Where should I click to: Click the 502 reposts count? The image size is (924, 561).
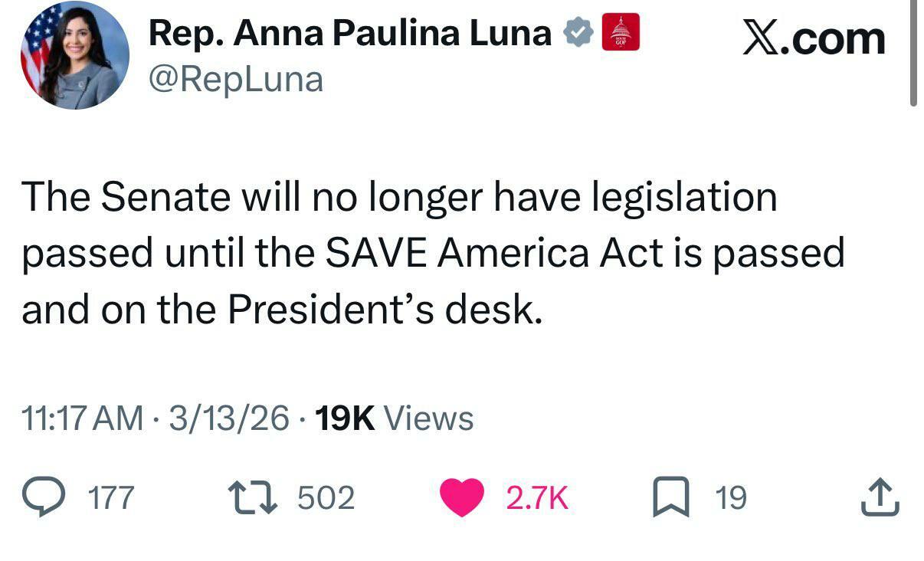[326, 498]
